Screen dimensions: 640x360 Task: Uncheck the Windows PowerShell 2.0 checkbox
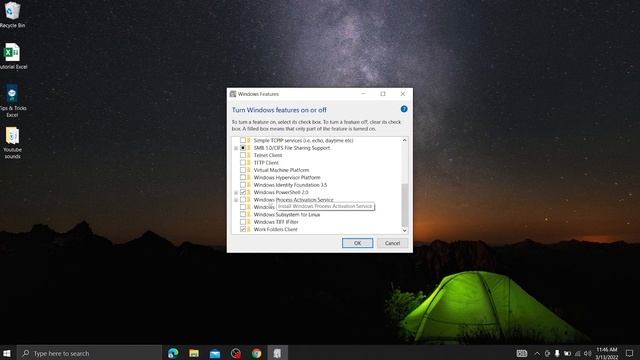[x=243, y=192]
